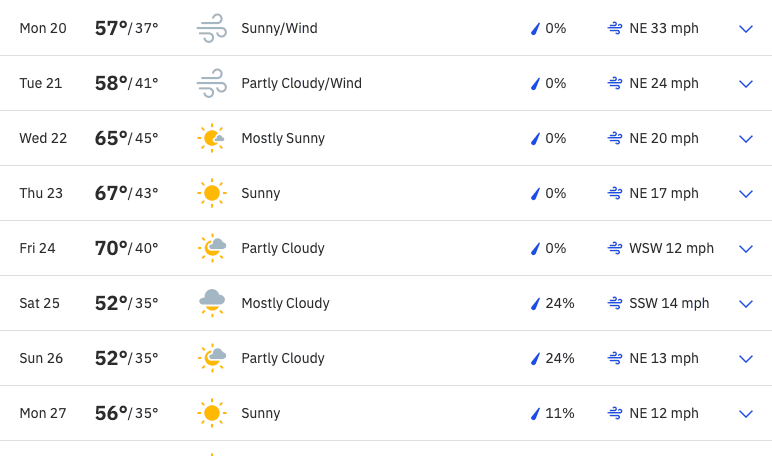Click the wind icon for Mon 20

coord(212,28)
